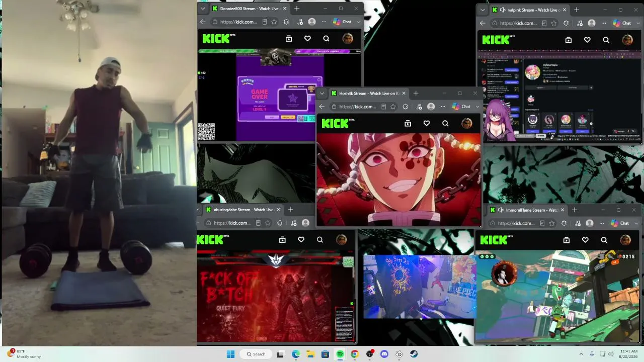
Task: Open the user avatar in ImmoralFlame Kick header
Action: [625, 240]
